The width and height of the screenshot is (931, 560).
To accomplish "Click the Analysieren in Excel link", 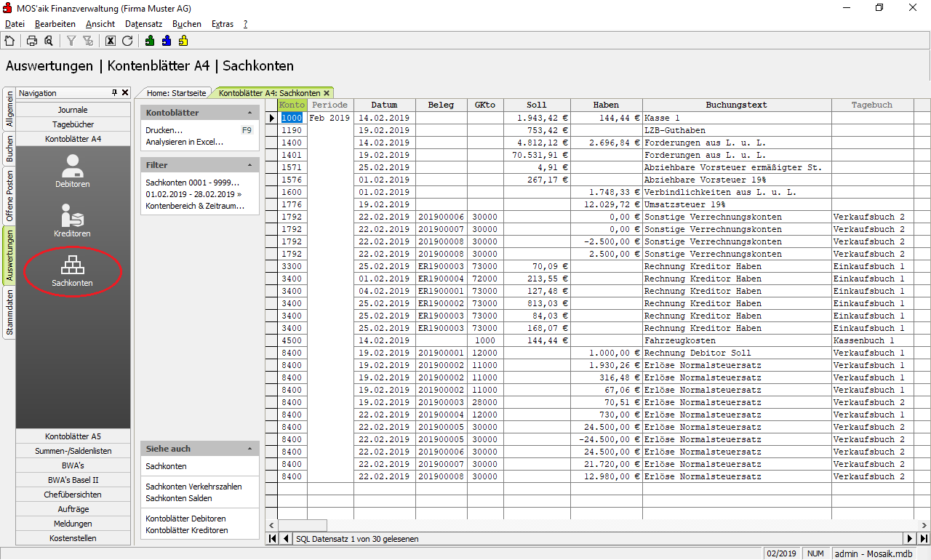I will pos(184,142).
